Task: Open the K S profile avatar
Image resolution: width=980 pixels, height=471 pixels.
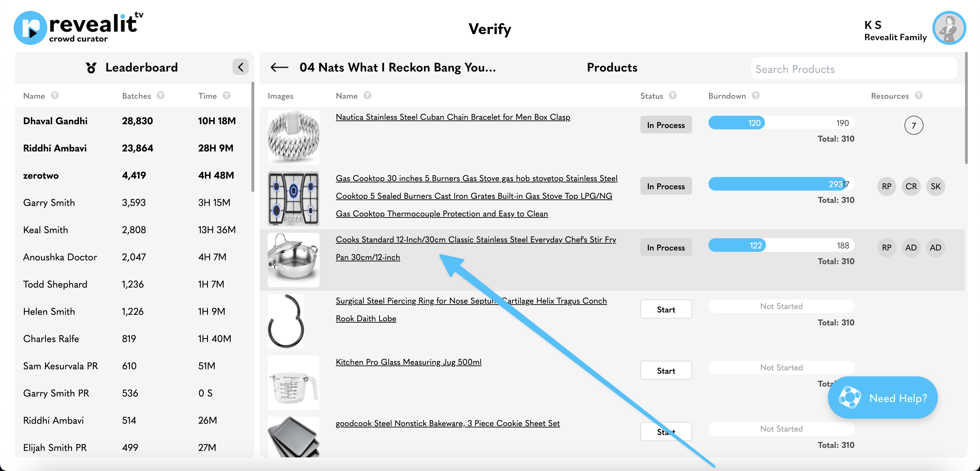Action: click(949, 28)
